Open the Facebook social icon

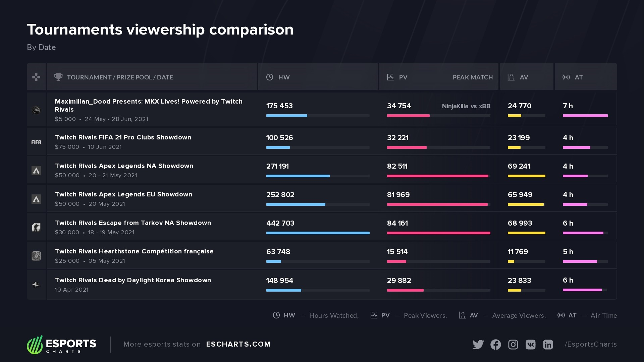(x=495, y=345)
